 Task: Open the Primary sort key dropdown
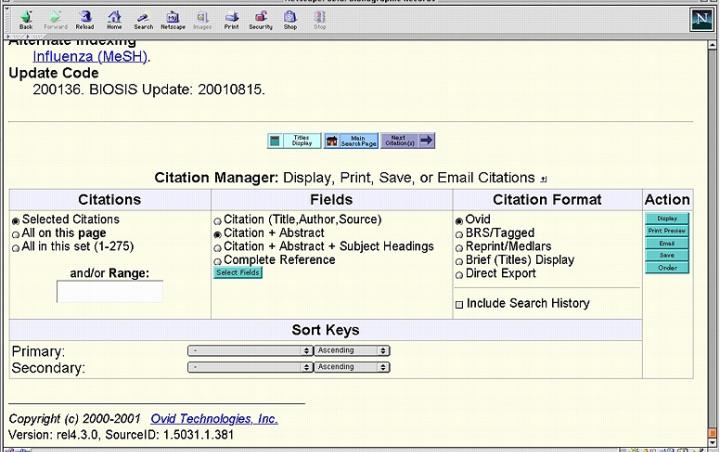tap(250, 351)
